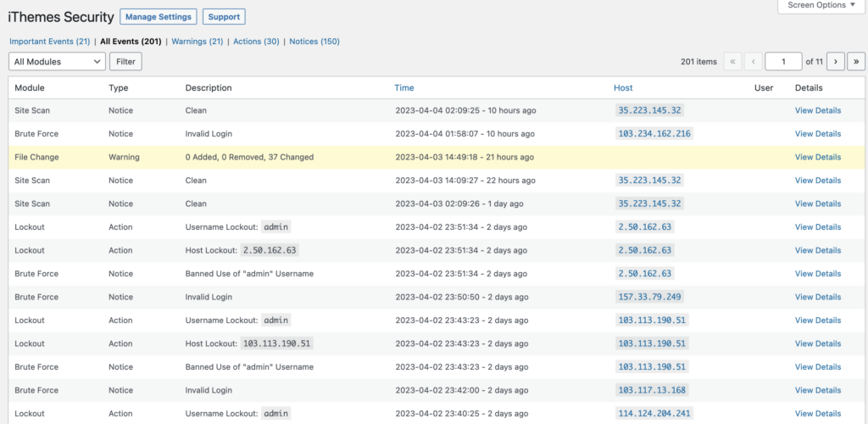Screen dimensions: 868x424
Task: Open Manage Settings
Action: 159,17
